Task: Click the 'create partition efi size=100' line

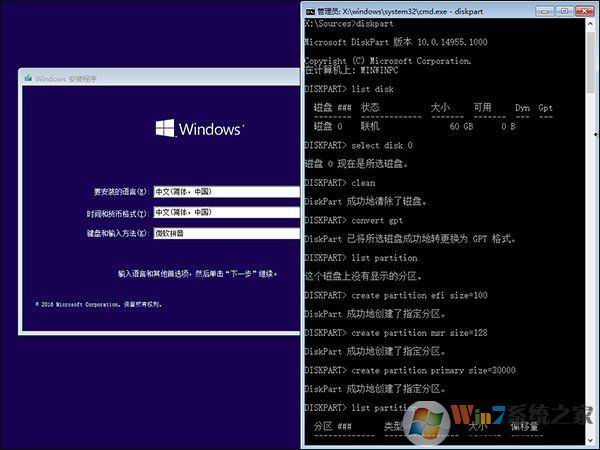Action: pos(396,295)
